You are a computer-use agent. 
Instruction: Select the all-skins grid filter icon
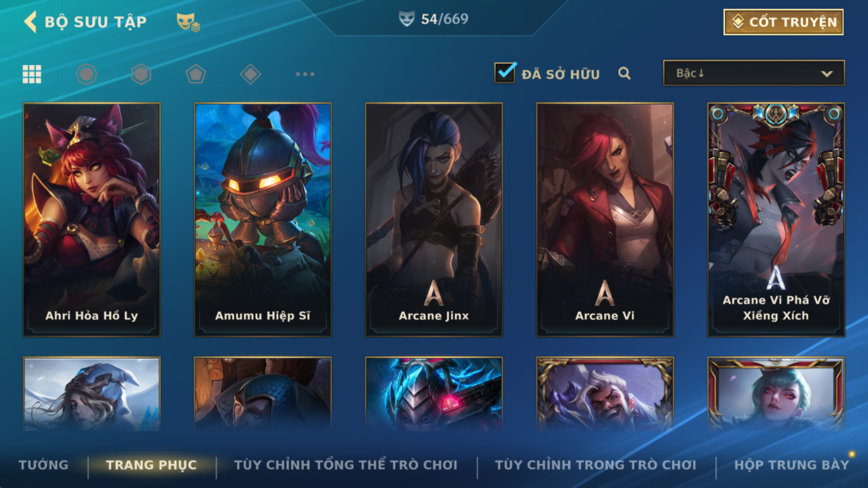pyautogui.click(x=32, y=74)
